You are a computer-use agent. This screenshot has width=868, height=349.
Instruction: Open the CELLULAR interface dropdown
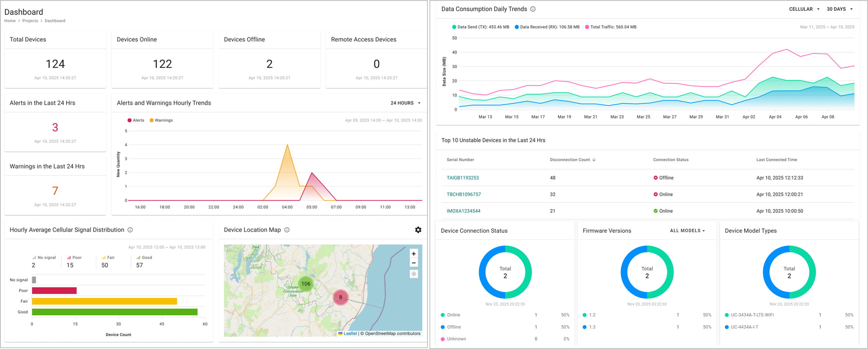[x=804, y=9]
